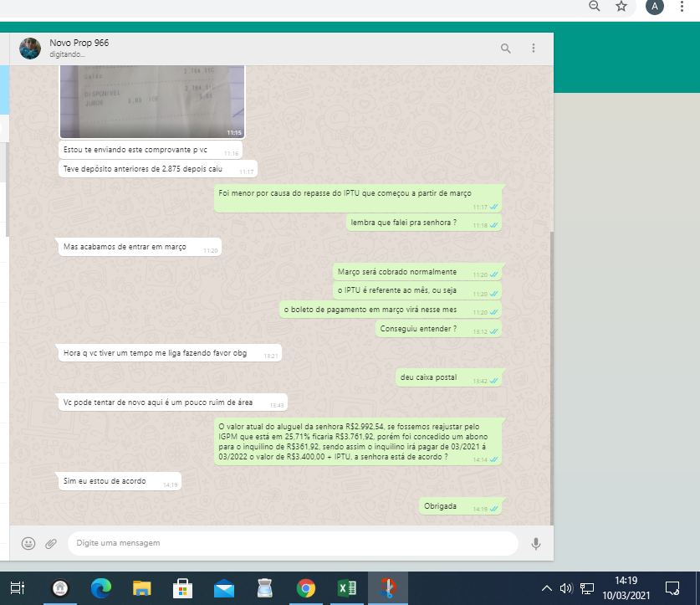
Task: Click the attach file paperclip icon
Action: click(51, 543)
